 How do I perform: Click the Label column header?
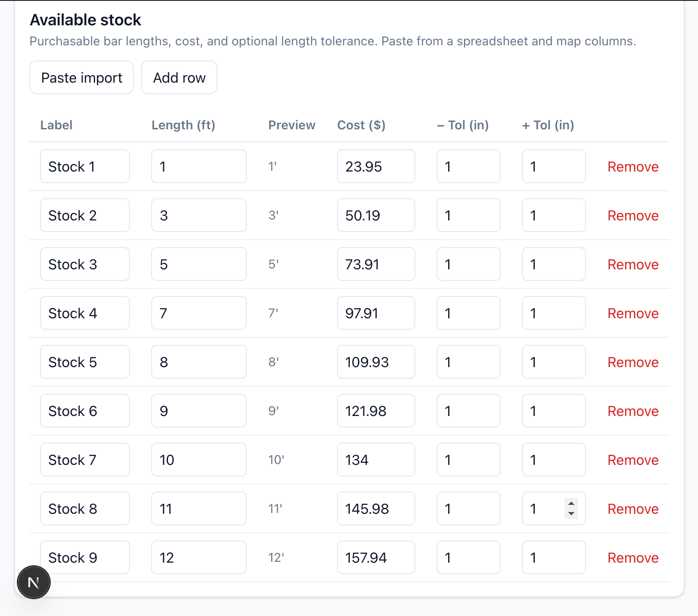point(56,125)
